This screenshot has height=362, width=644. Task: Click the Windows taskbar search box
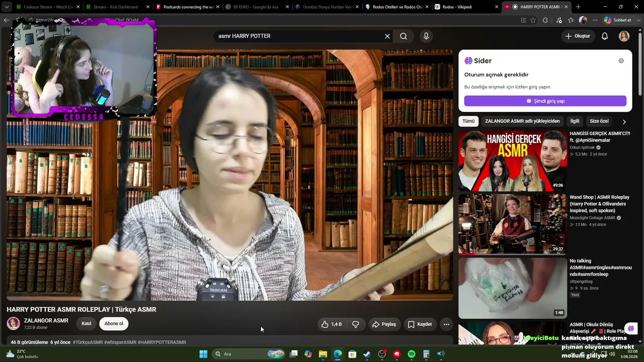[x=249, y=354]
